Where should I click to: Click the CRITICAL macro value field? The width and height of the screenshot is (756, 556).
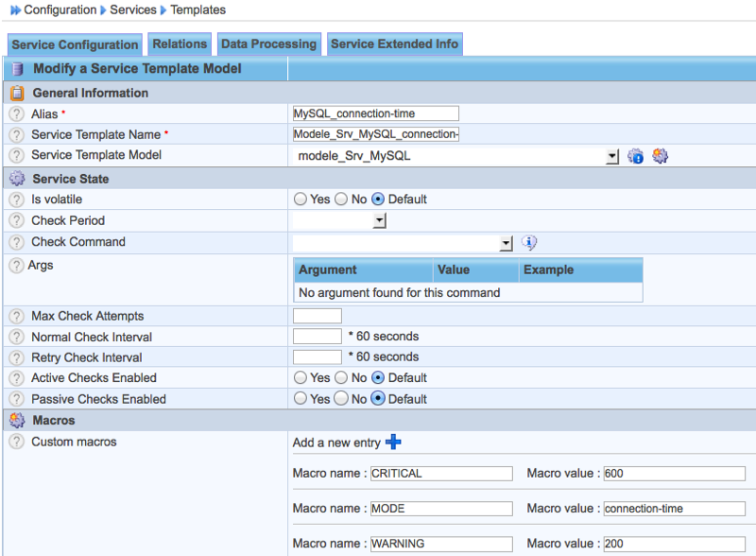(x=674, y=474)
